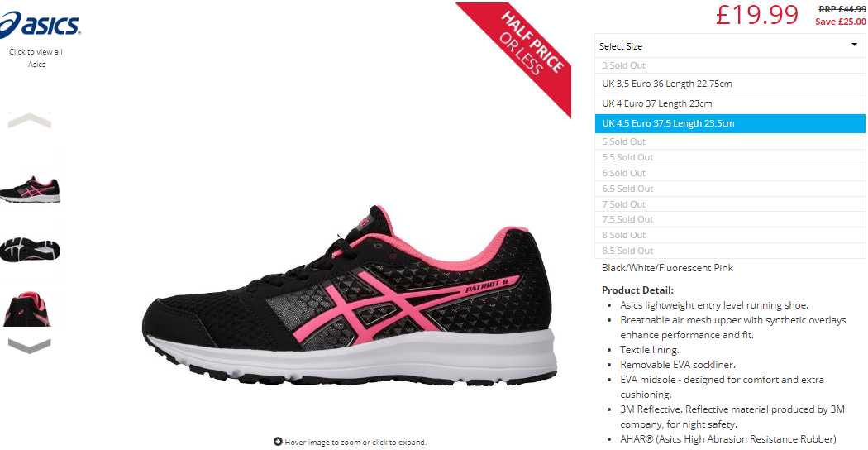
Task: Click the plus zoom icon under image
Action: click(x=278, y=442)
